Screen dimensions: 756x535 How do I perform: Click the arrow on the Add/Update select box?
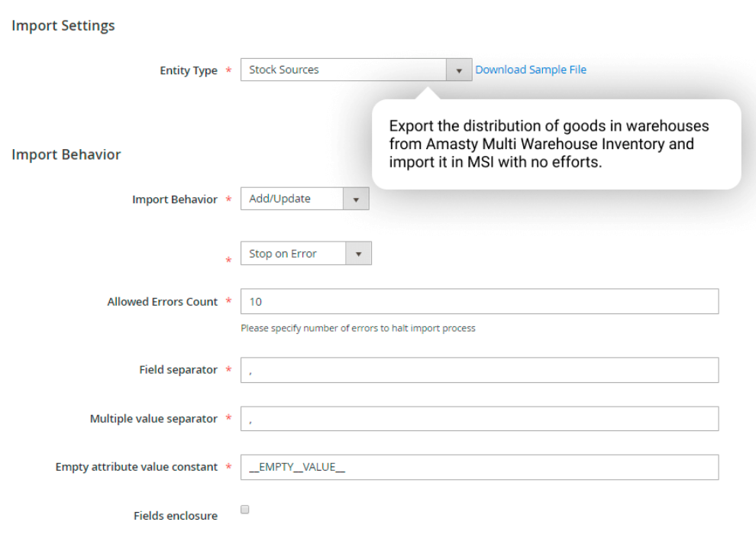pyautogui.click(x=355, y=199)
